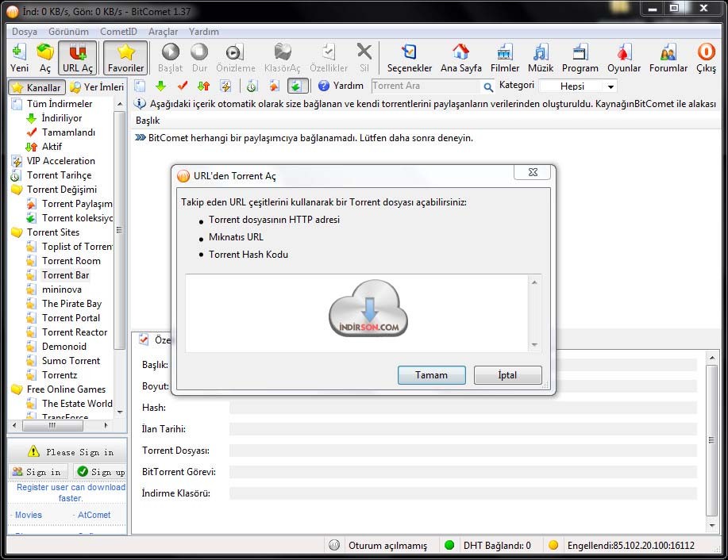Viewport: 728px width, 560px height.
Task: Switch to the Yer İmleri tab
Action: 98,87
